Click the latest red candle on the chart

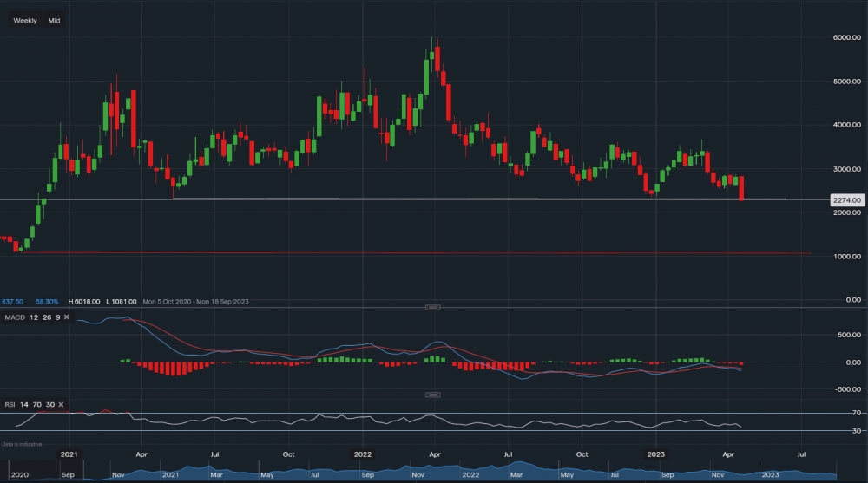pos(741,188)
